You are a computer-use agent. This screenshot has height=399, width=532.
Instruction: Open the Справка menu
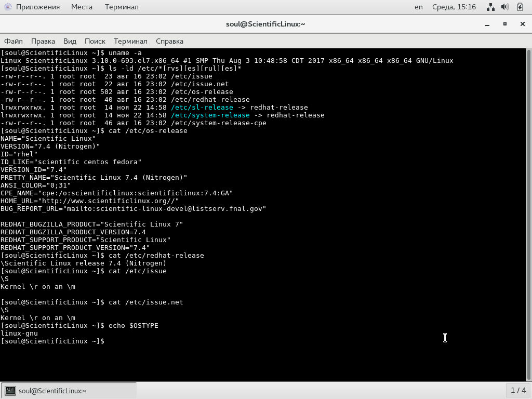(x=169, y=41)
